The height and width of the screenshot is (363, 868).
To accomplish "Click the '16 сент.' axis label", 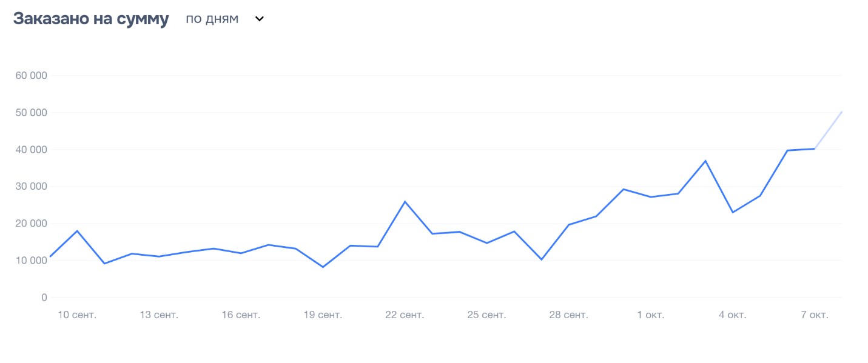I will point(241,315).
